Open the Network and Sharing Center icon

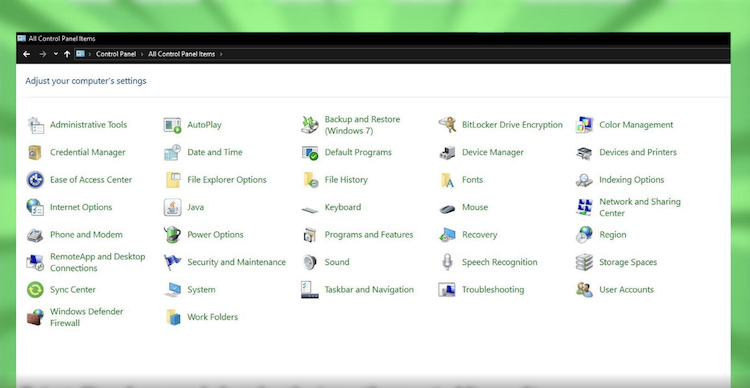585,207
